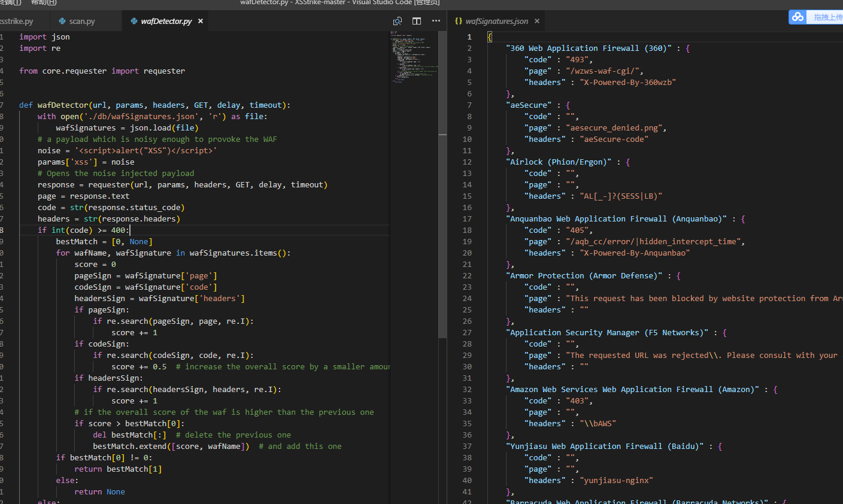
Task: Open the 帮助(H) help menu
Action: click(x=43, y=2)
